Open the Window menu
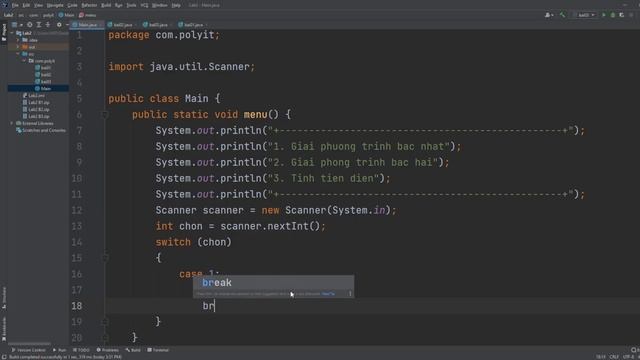 tap(160, 5)
